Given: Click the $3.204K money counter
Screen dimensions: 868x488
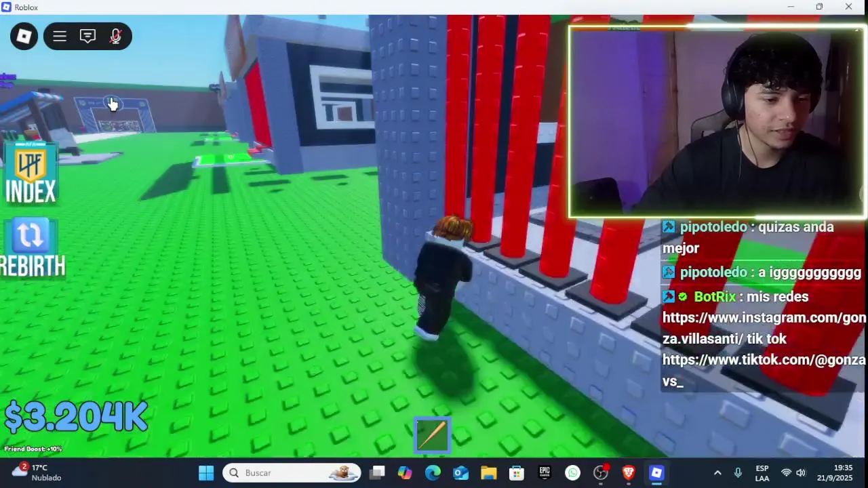Looking at the screenshot, I should [x=76, y=417].
